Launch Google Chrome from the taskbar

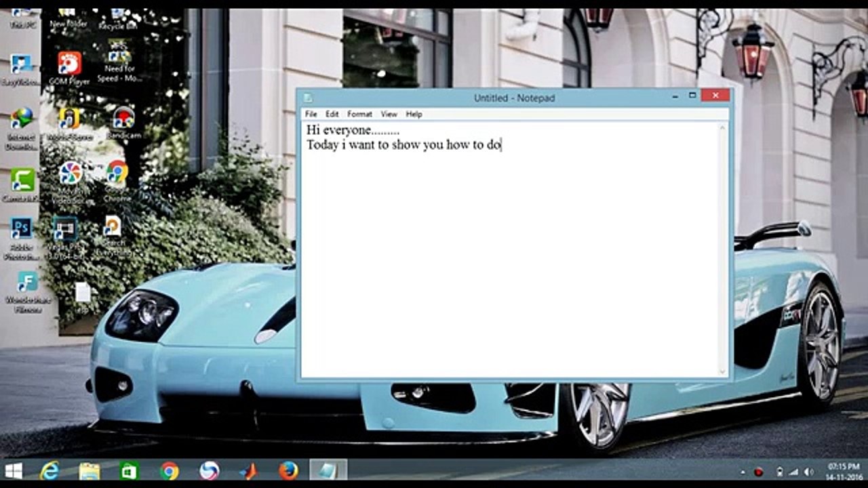[170, 470]
